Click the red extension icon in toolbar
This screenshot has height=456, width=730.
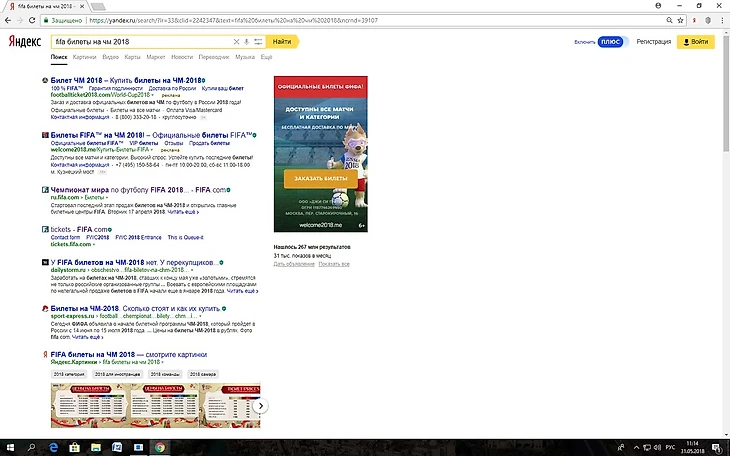click(x=694, y=20)
